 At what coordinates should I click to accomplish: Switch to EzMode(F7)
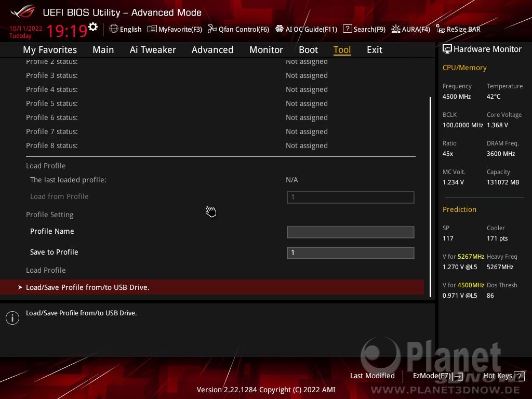point(432,376)
